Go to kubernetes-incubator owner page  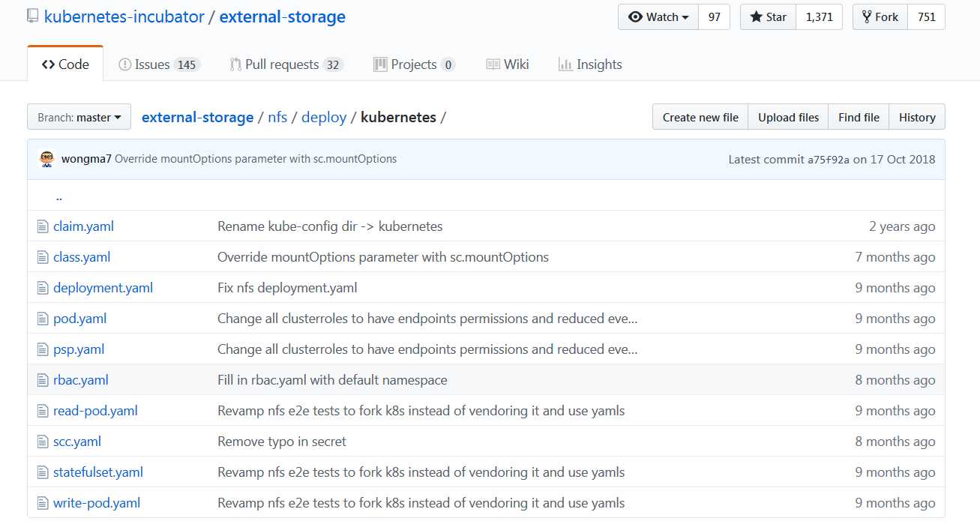click(124, 16)
